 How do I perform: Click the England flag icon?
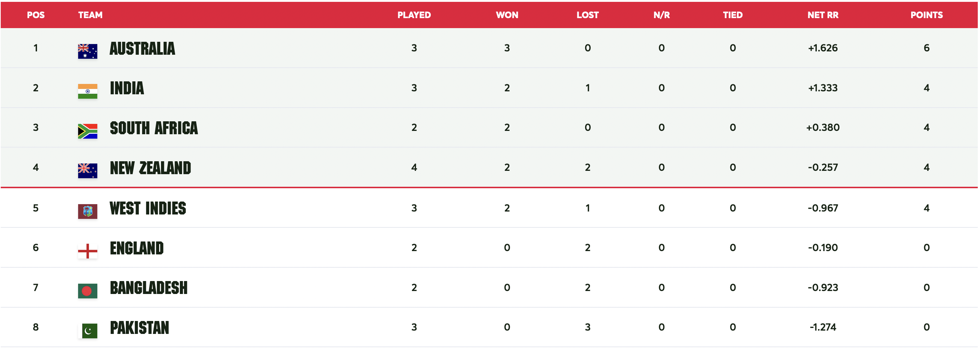coord(87,251)
